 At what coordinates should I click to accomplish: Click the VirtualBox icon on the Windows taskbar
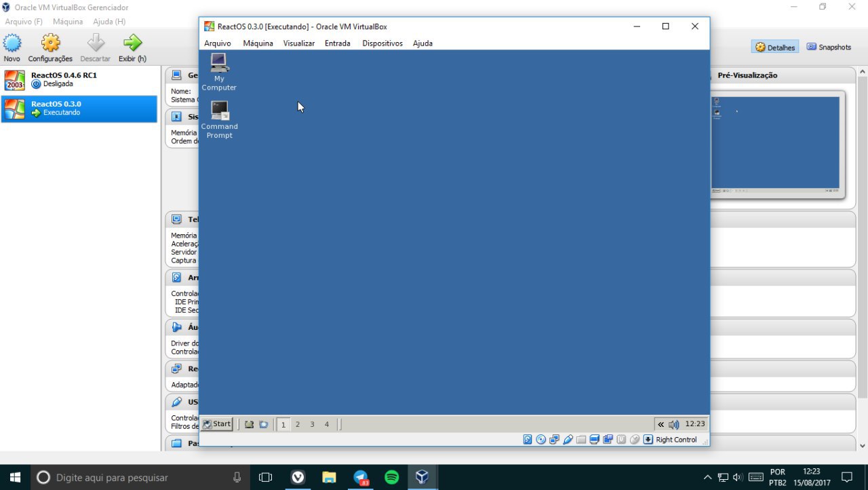coord(422,477)
